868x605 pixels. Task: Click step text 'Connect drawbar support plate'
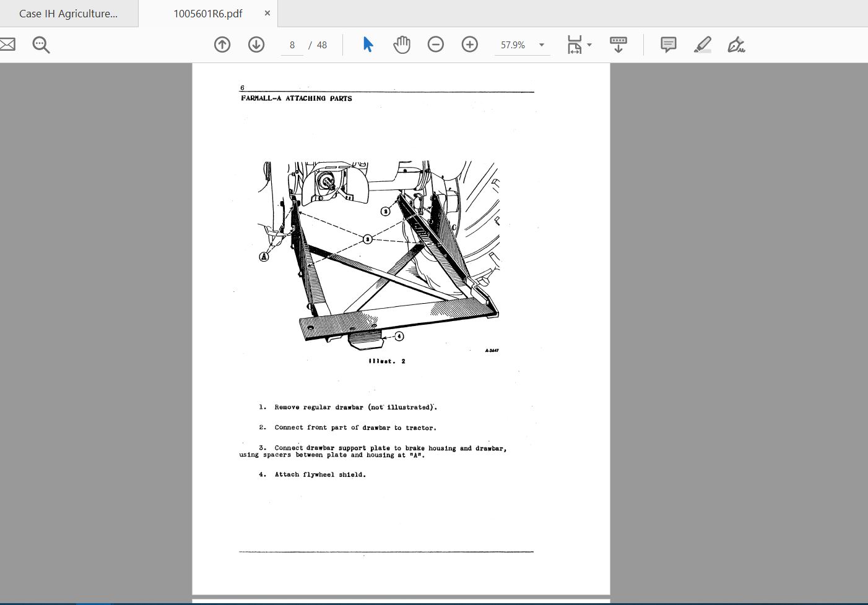tap(332, 448)
